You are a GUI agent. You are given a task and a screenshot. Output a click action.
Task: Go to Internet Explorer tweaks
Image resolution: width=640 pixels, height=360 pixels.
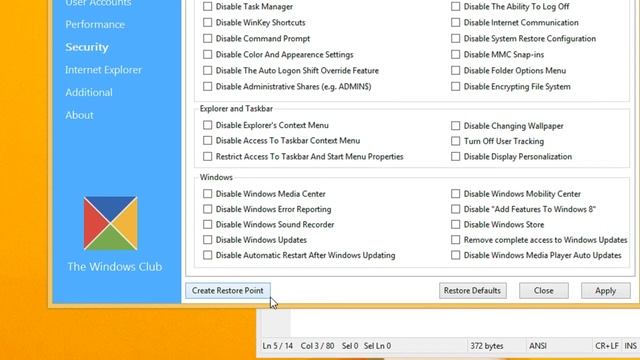(x=103, y=70)
